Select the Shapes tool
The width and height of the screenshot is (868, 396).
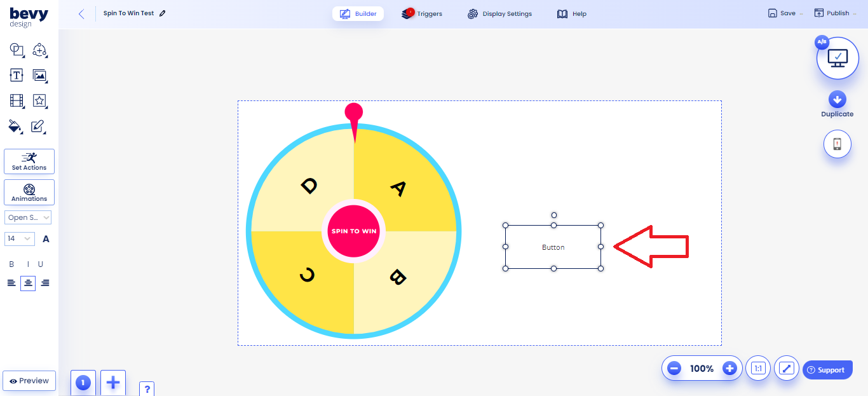pos(17,50)
